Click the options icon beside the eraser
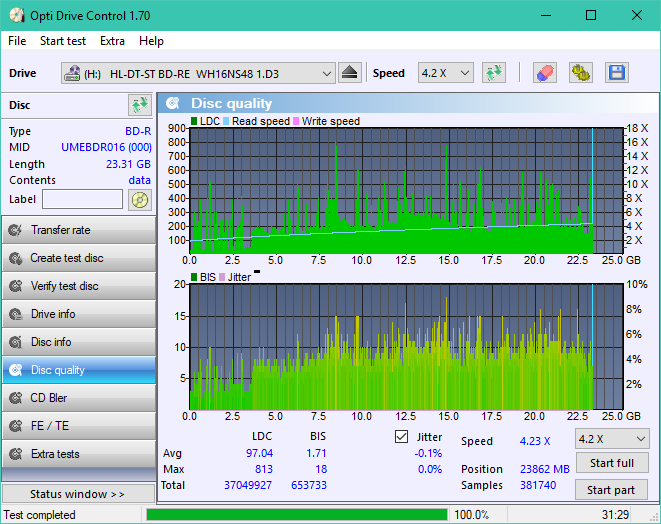This screenshot has height=524, width=661. coord(580,73)
